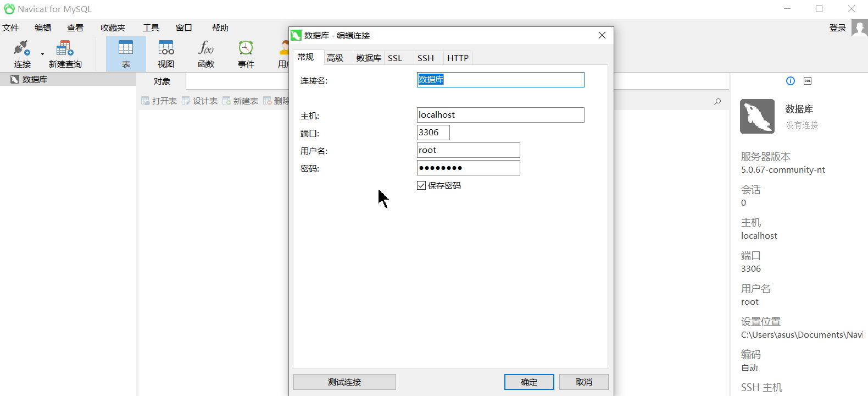Open the 事件 (Event) toolbar icon

pyautogui.click(x=246, y=54)
